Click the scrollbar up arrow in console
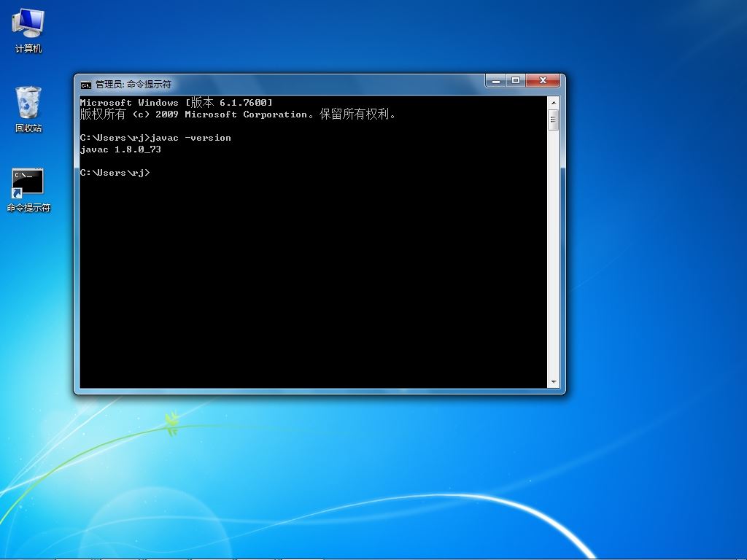The width and height of the screenshot is (747, 560). [x=554, y=102]
